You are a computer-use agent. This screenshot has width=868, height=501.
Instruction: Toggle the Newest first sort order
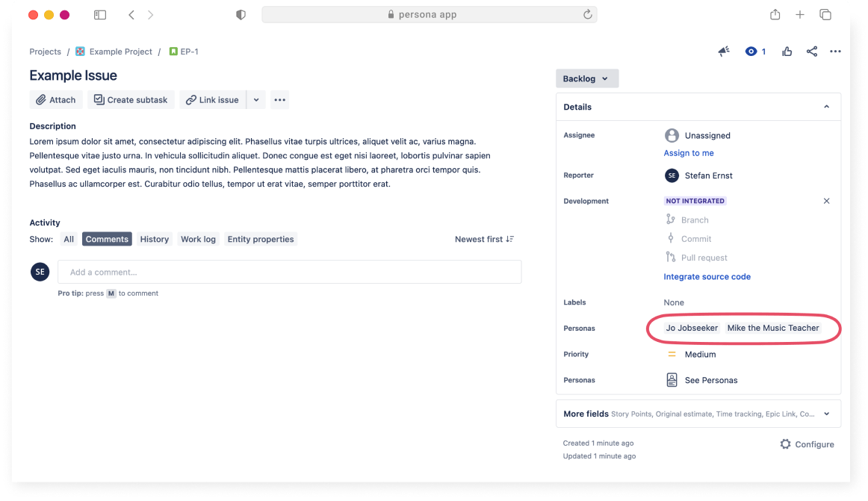[x=484, y=239]
